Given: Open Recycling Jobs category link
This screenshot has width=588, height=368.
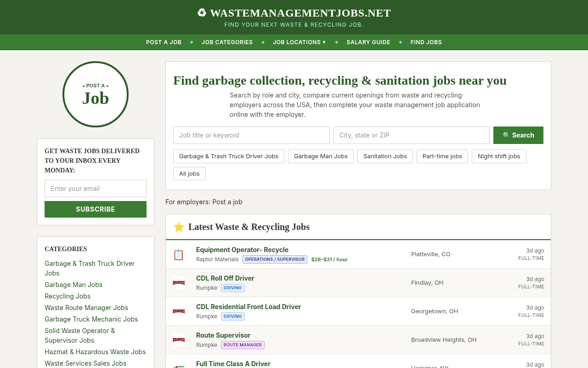Looking at the screenshot, I should pyautogui.click(x=68, y=296).
